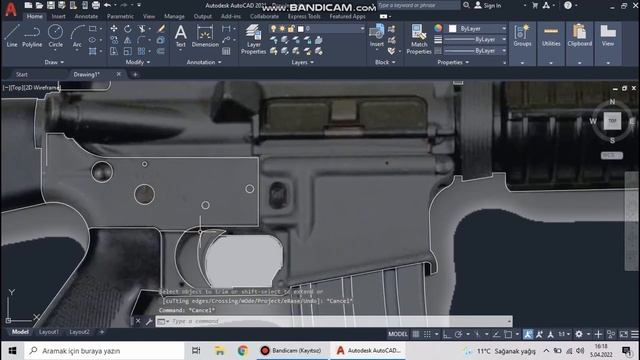Select the Text tool
This screenshot has width=640, height=360.
click(180, 36)
